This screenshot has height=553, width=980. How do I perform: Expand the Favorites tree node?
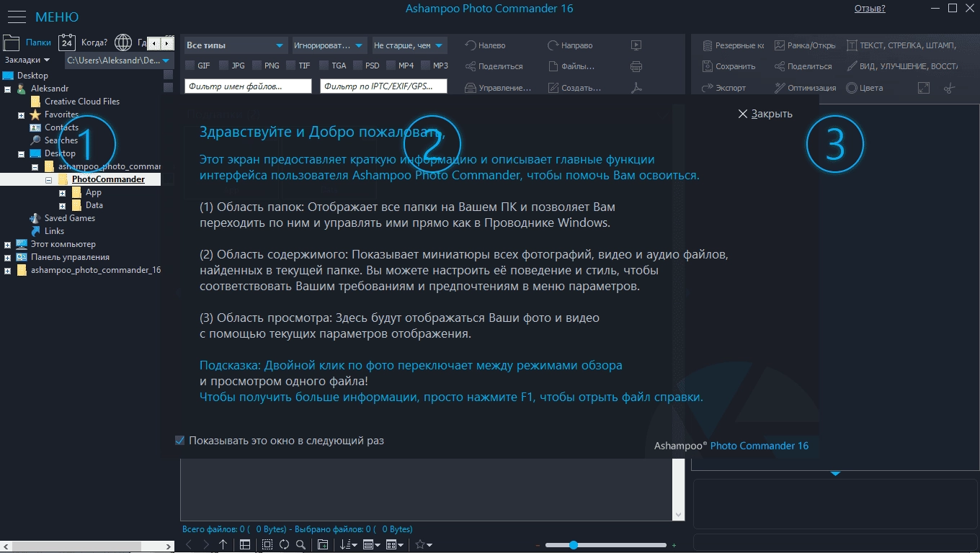(22, 115)
